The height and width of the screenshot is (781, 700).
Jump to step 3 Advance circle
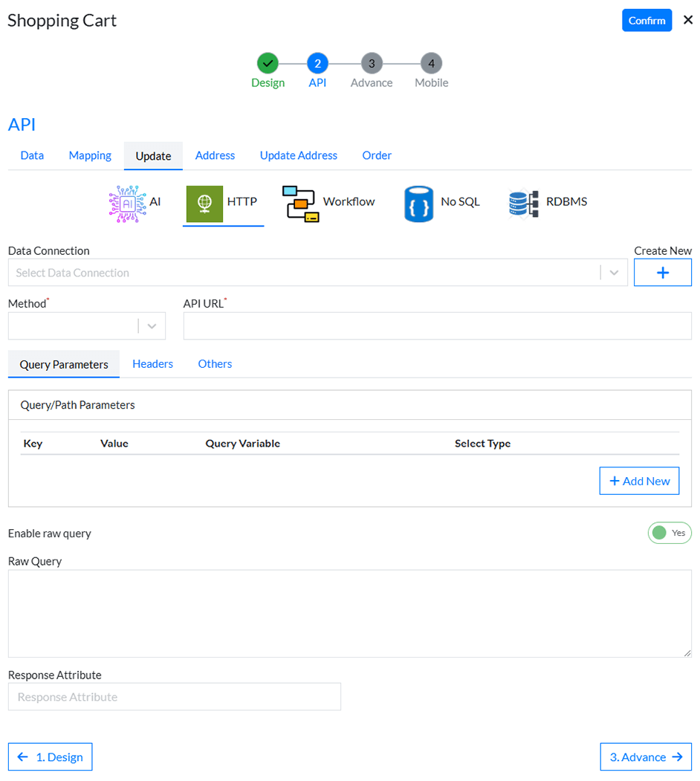pyautogui.click(x=372, y=64)
